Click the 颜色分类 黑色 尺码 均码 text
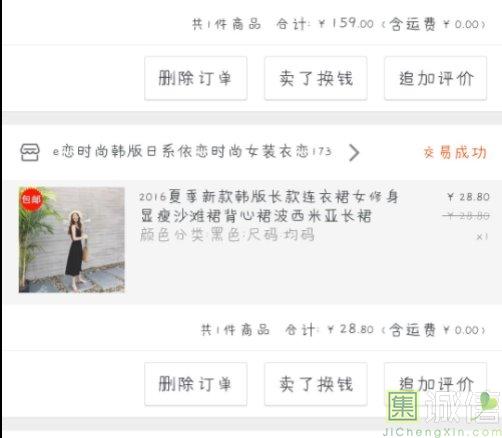Viewport: 502px width, 438px height. pos(227,234)
